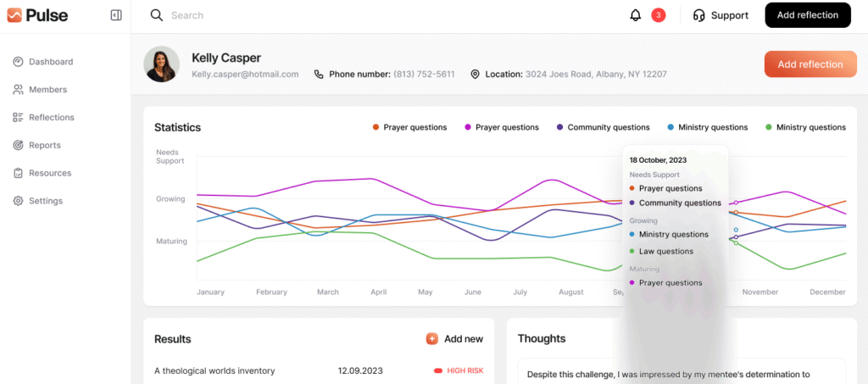The image size is (868, 384).
Task: Open the Resources section
Action: (x=49, y=173)
